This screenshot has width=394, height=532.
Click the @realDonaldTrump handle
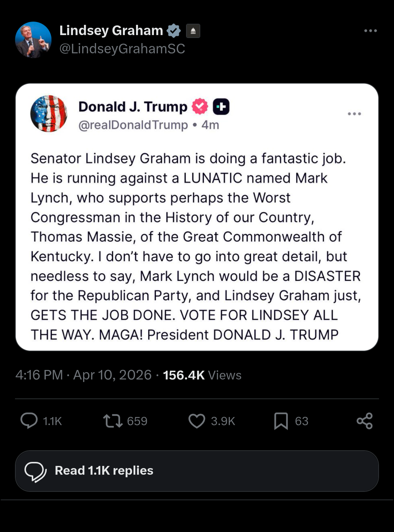(x=133, y=125)
